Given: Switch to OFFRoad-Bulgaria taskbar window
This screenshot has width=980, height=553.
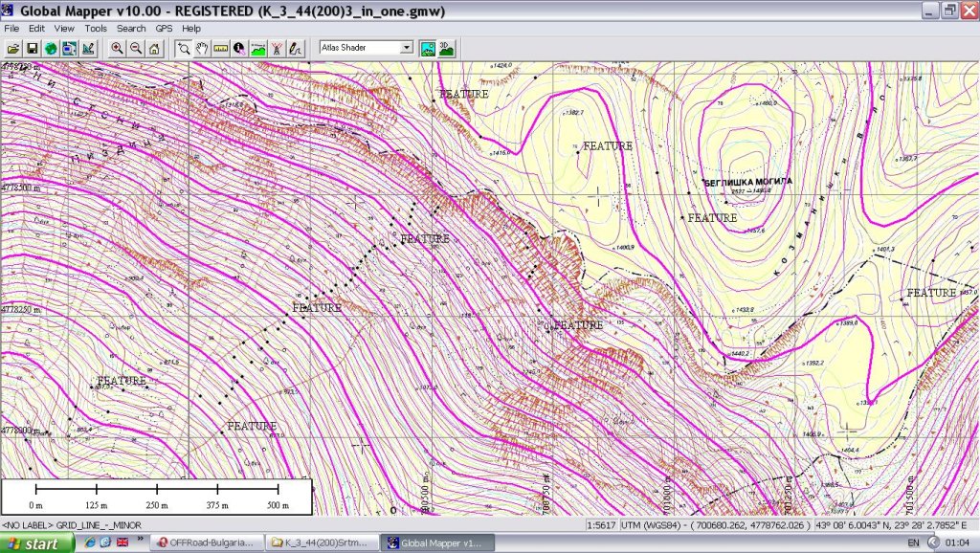Looking at the screenshot, I should point(204,543).
